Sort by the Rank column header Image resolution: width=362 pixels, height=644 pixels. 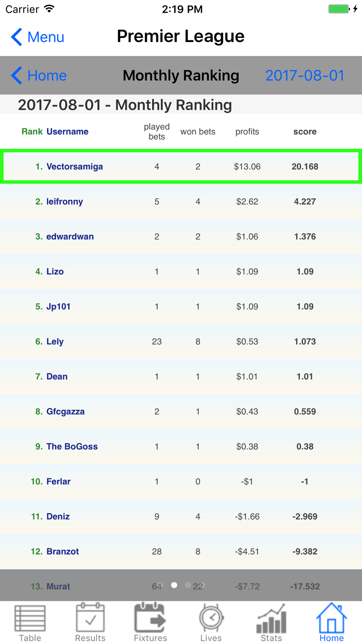32,131
